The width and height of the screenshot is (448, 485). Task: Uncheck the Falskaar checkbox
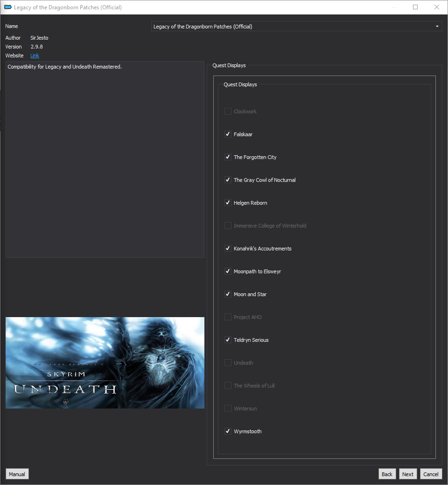pos(228,134)
